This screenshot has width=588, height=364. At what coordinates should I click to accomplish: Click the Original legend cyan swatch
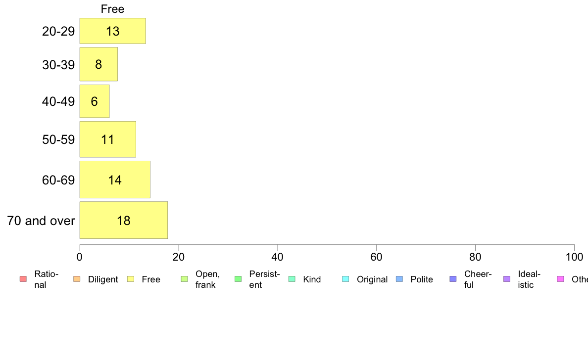[346, 279]
